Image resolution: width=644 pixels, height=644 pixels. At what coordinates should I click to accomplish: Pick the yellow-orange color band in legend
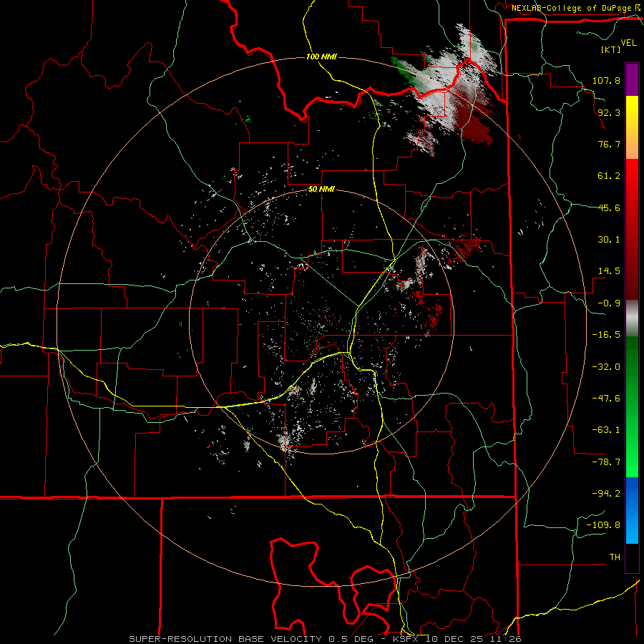coord(632,128)
